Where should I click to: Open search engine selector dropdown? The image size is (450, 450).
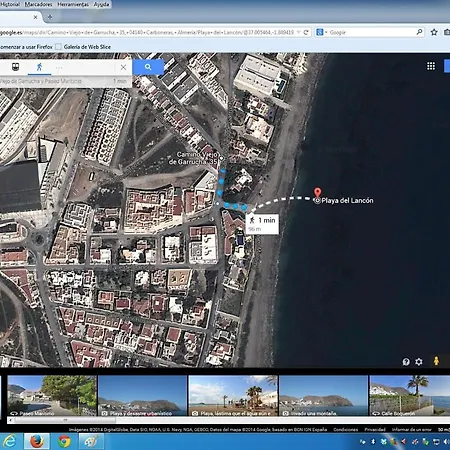pyautogui.click(x=322, y=32)
